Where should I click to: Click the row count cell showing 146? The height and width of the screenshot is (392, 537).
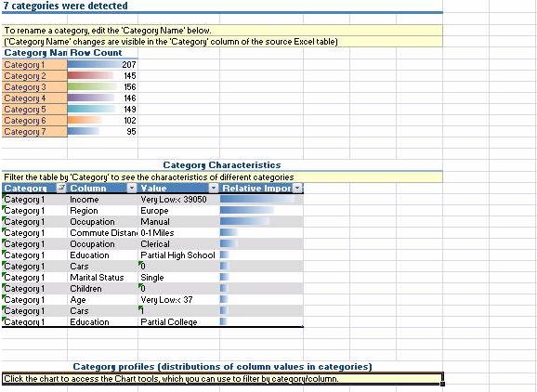coord(103,98)
